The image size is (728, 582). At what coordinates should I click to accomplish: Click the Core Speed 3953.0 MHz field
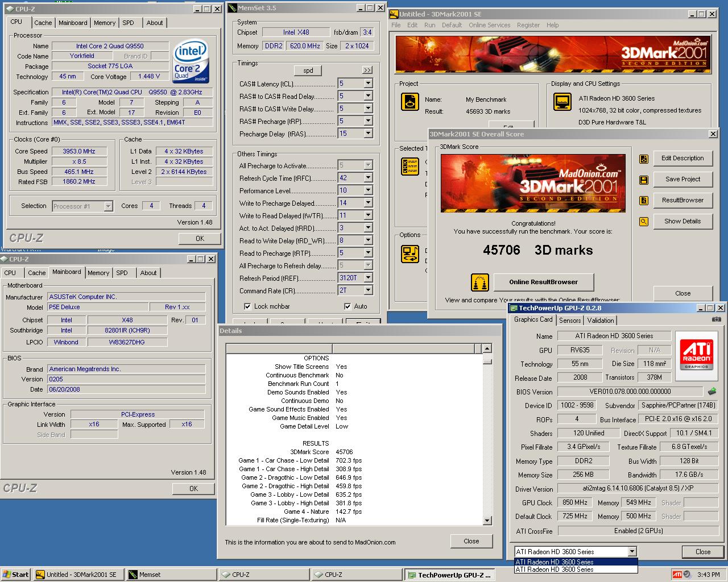tap(80, 151)
